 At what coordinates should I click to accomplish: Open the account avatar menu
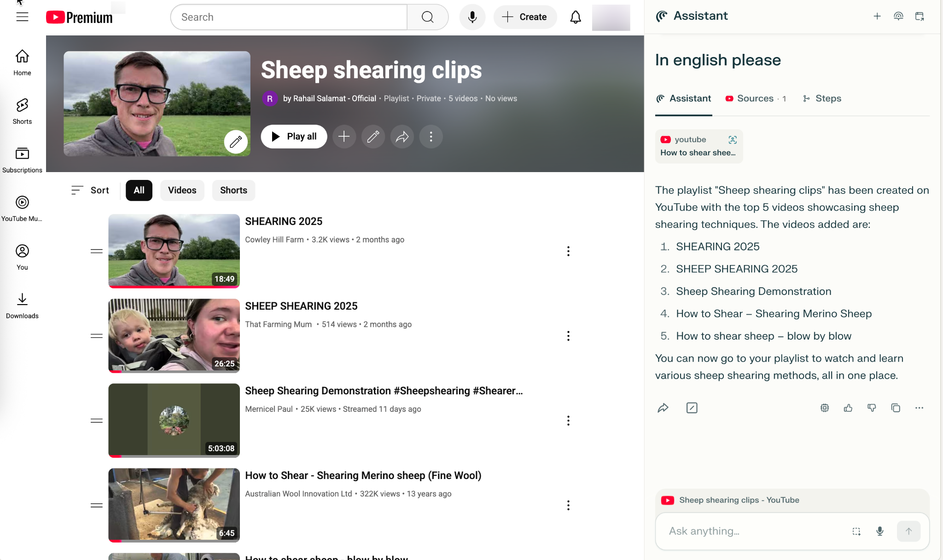611,17
